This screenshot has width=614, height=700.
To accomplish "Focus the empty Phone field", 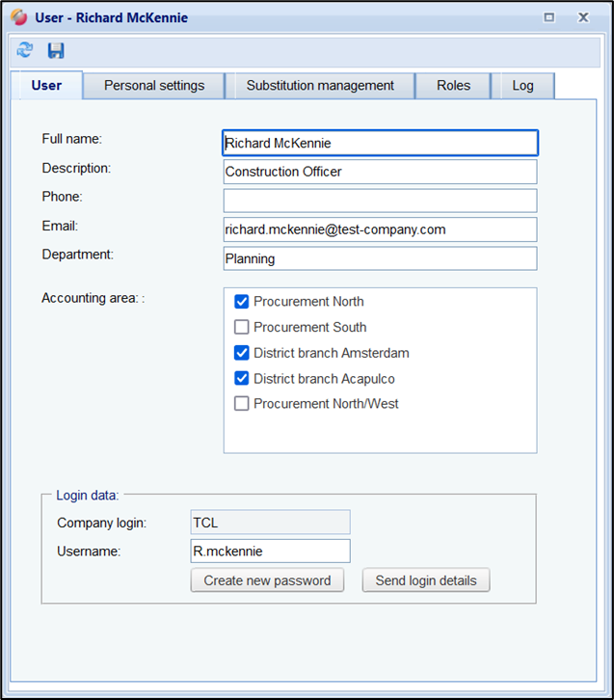I will [x=380, y=201].
